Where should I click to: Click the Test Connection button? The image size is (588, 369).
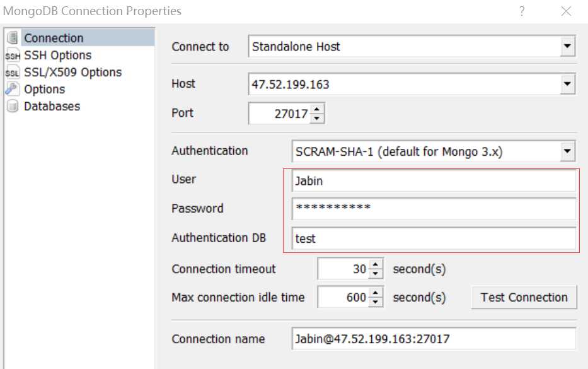click(x=524, y=297)
